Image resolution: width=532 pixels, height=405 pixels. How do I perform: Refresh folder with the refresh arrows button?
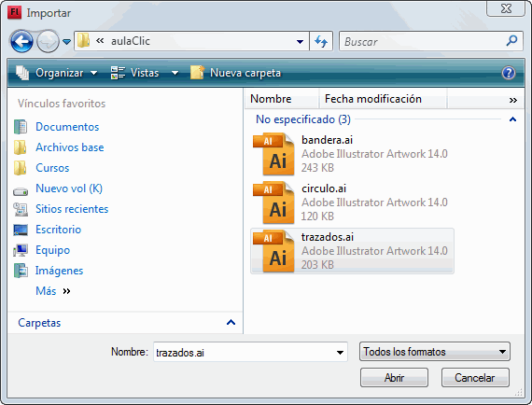point(321,41)
